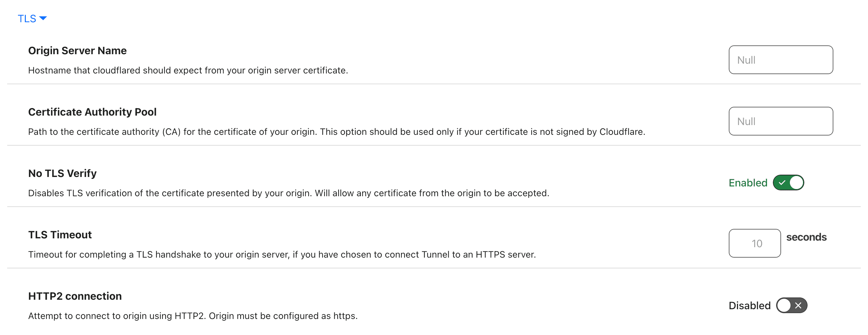Click the blue caret arrow beside TLS
This screenshot has width=868, height=335.
[43, 18]
